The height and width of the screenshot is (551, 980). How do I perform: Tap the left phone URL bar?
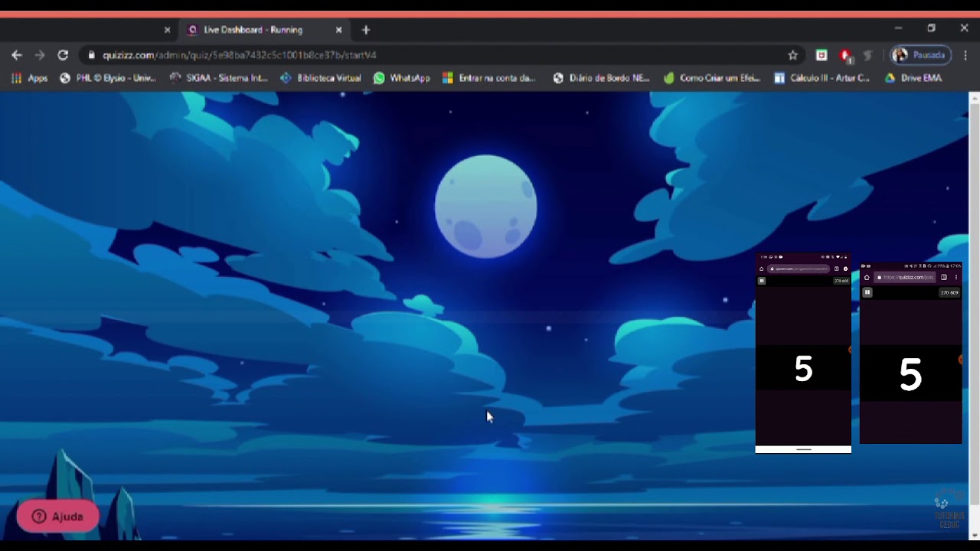pos(799,269)
